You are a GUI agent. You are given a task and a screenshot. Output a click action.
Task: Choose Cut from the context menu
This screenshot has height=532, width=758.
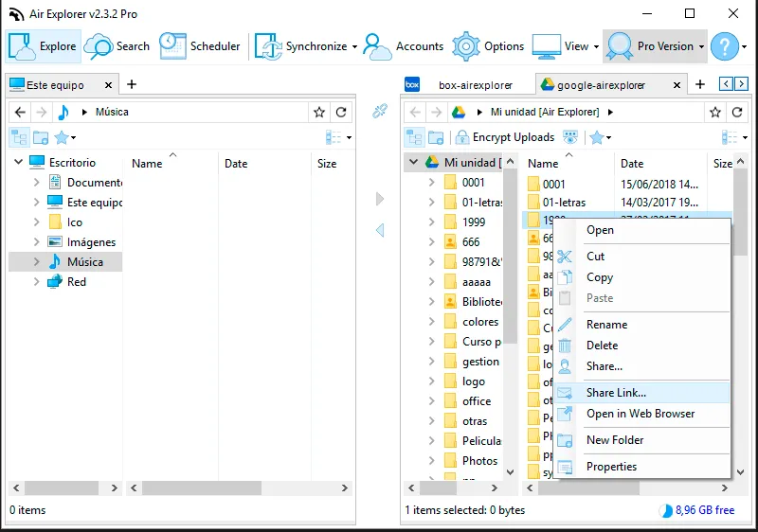(641, 257)
